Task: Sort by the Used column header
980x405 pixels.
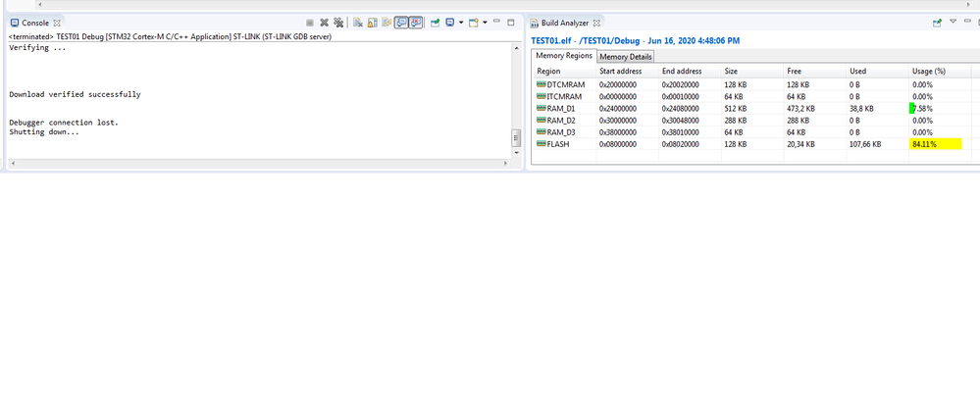Action: coord(877,72)
